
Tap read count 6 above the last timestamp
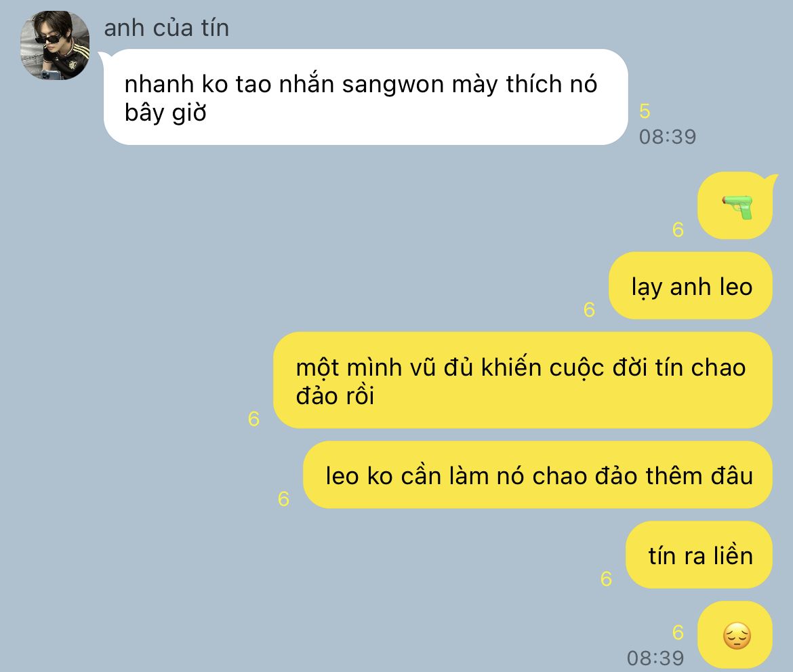point(678,633)
